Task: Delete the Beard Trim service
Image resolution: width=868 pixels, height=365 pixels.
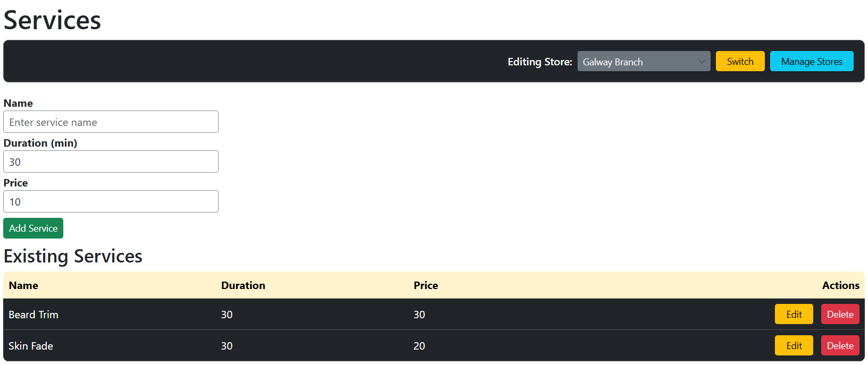Action: click(x=840, y=315)
